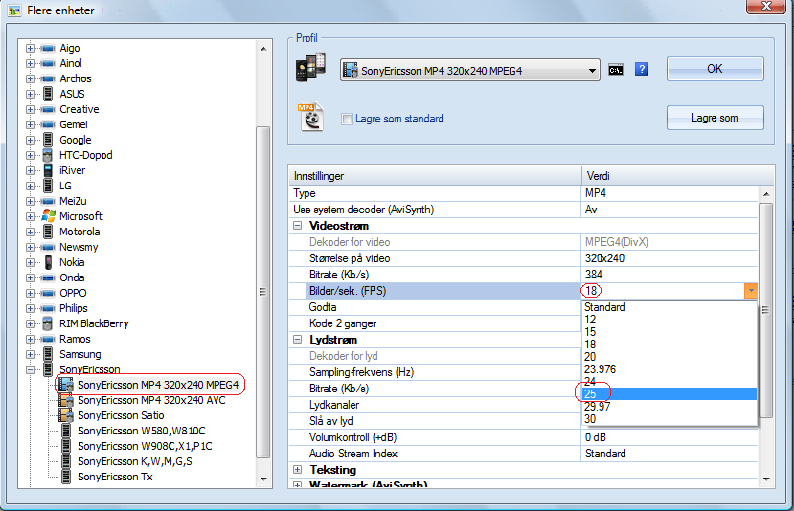Click the SonyEricsson folder phone icon
794x511 pixels.
pyautogui.click(x=48, y=369)
